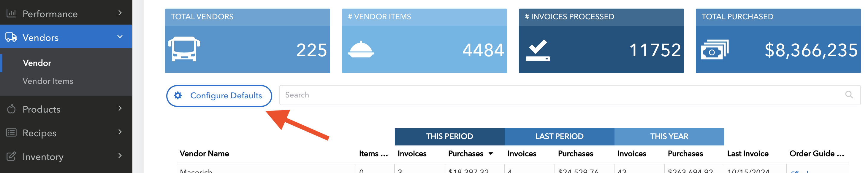Viewport: 868px width, 173px height.
Task: Click the Products apple icon
Action: click(11, 109)
